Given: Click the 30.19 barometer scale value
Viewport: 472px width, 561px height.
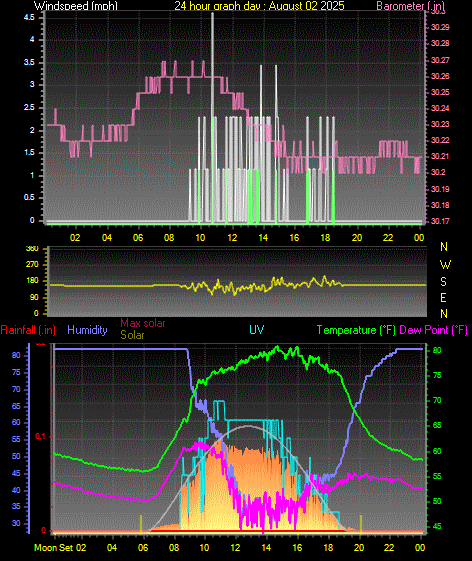Looking at the screenshot, I should (440, 189).
